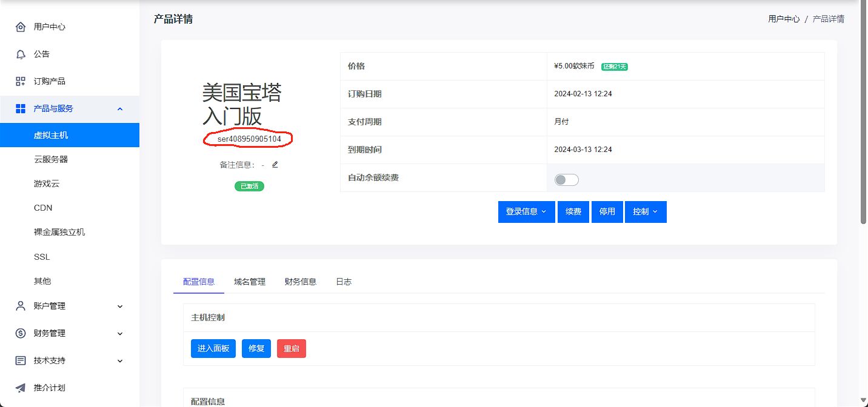Open the 登录信息 dropdown
This screenshot has width=868, height=407.
(x=526, y=212)
